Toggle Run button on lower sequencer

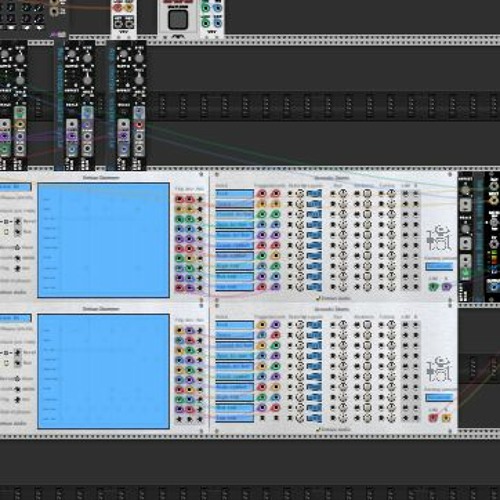click(x=17, y=363)
